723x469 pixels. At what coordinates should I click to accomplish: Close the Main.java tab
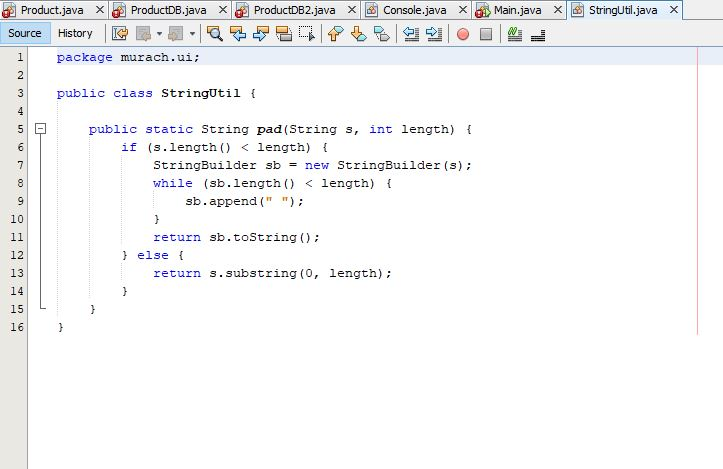tap(558, 10)
